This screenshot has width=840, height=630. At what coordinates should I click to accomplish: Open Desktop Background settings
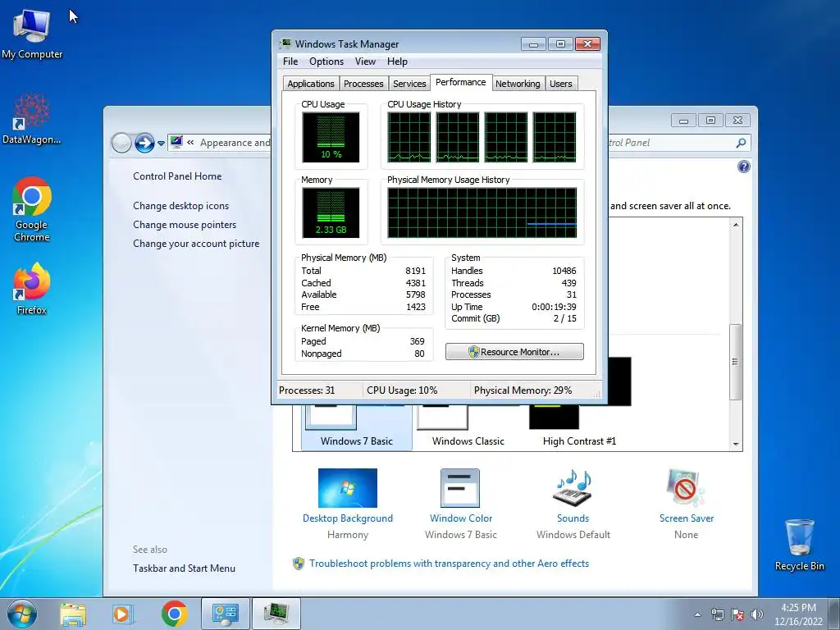click(348, 504)
